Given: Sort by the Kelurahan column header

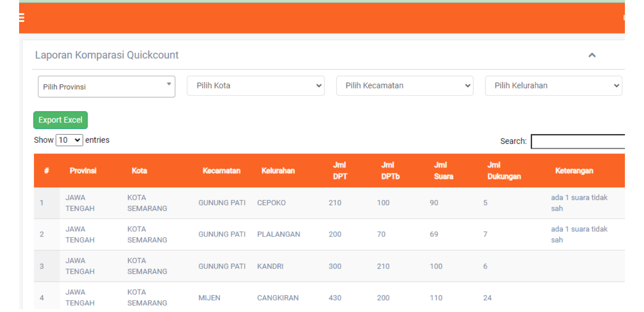Looking at the screenshot, I should coord(278,171).
